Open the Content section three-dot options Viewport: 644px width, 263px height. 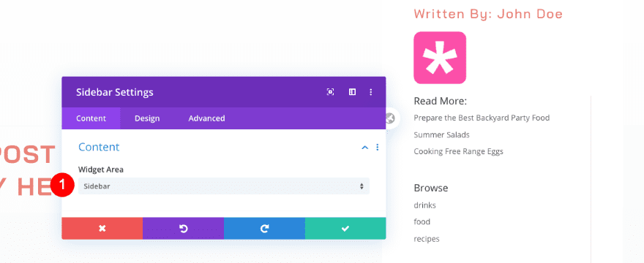[378, 148]
